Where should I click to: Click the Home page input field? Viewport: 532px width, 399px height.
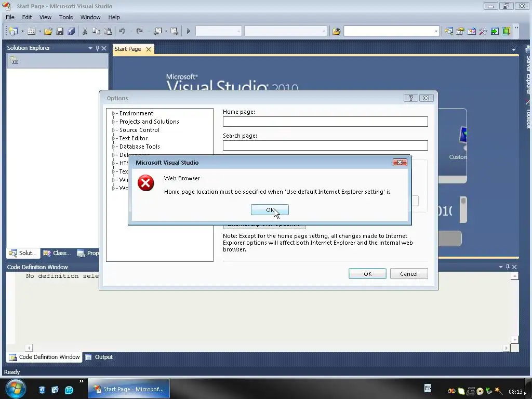point(325,122)
